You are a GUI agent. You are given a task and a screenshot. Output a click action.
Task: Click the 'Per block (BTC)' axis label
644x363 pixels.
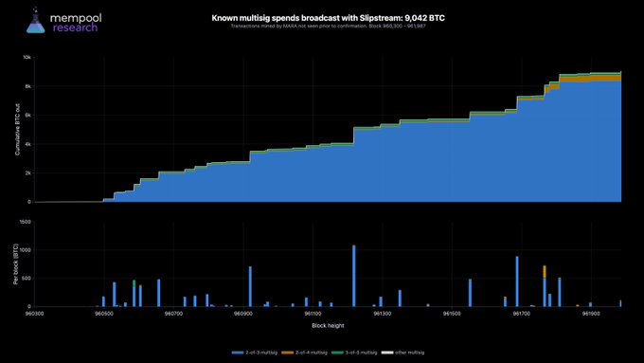pos(16,264)
